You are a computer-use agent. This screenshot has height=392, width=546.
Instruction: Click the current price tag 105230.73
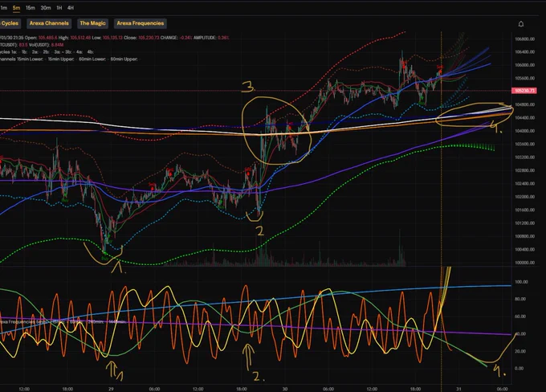tap(524, 91)
